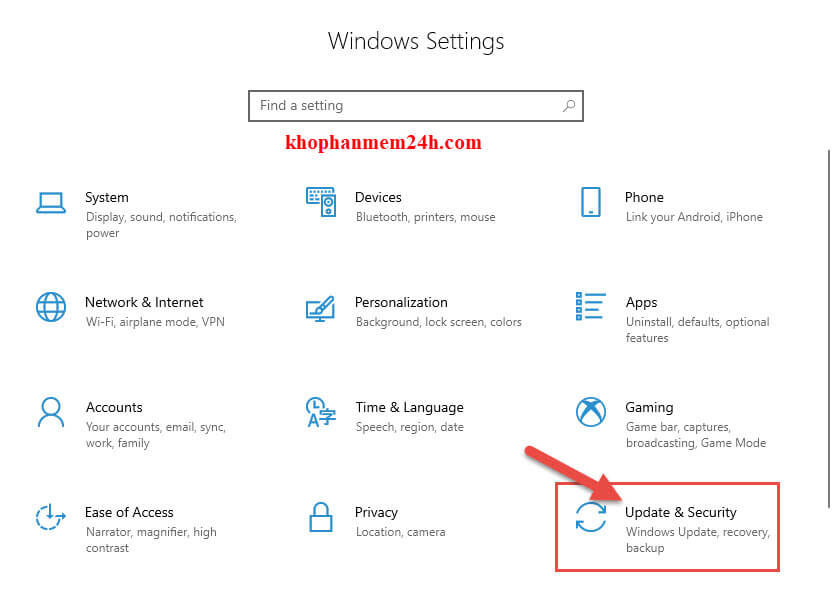Select the Personalization category title

click(401, 302)
